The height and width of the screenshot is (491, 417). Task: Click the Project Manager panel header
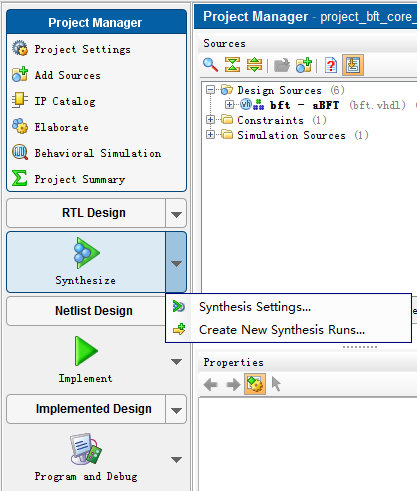pos(96,22)
